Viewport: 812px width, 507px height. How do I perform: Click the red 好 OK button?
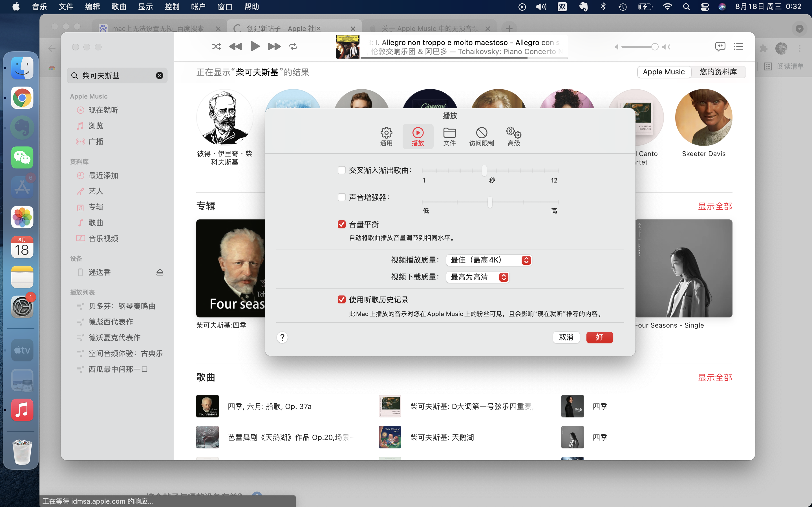click(x=599, y=337)
